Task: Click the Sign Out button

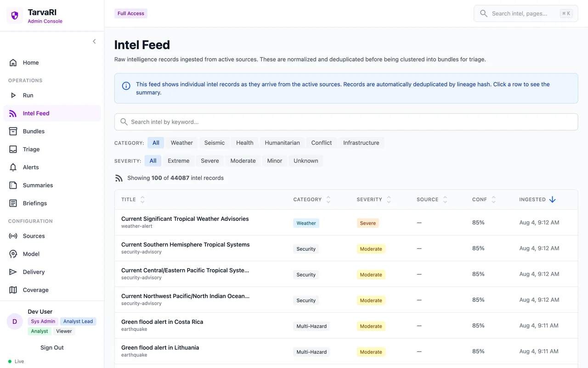Action: tap(52, 347)
